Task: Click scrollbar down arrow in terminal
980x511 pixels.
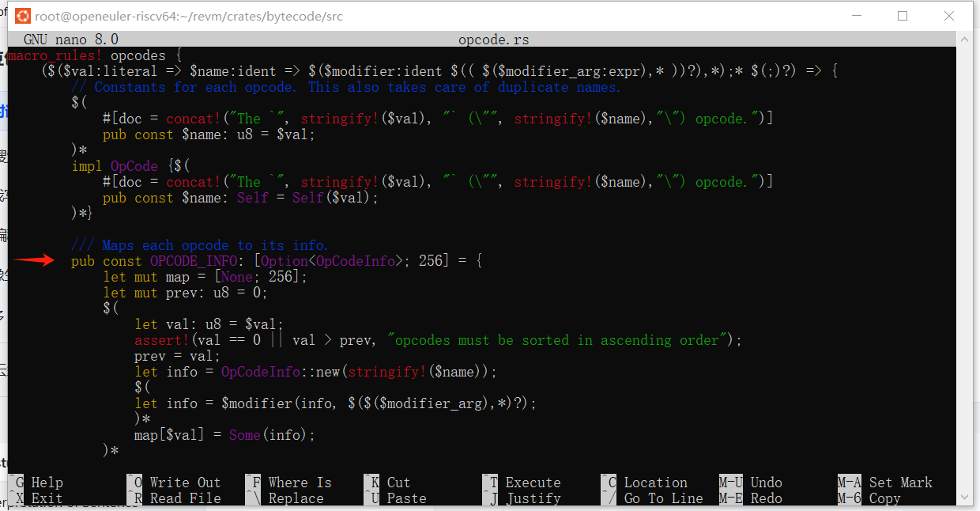Action: pos(964,498)
